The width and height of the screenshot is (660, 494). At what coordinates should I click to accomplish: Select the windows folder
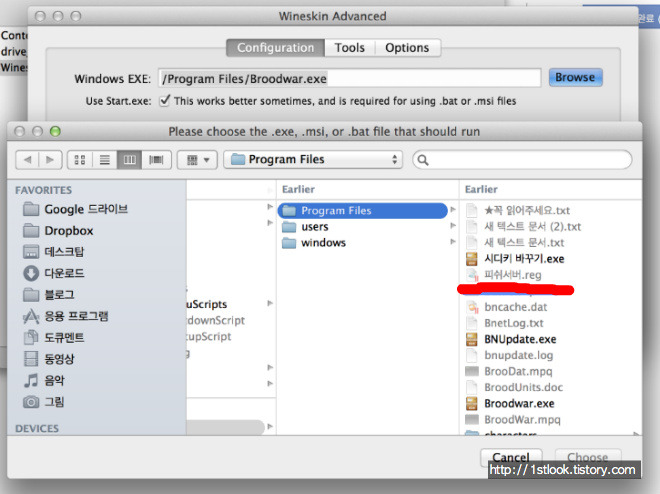click(x=314, y=243)
